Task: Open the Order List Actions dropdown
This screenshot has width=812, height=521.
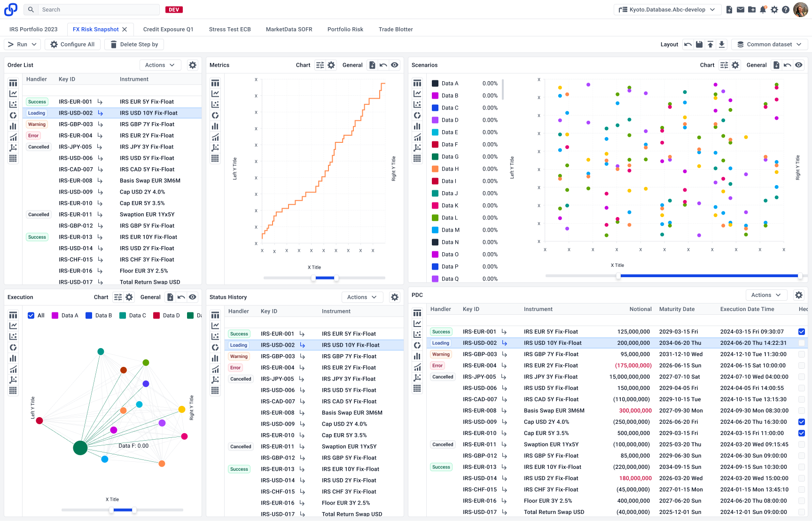Action: [x=160, y=65]
